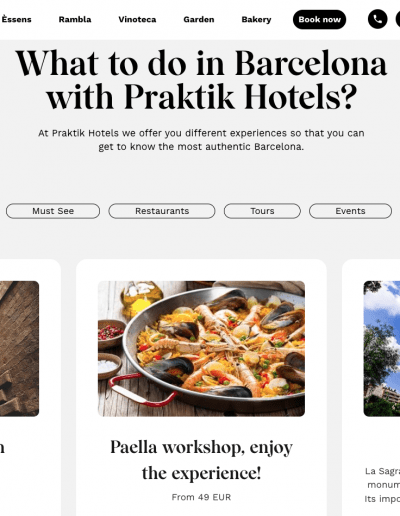Image resolution: width=400 pixels, height=516 pixels.
Task: Click the What to do in Barcelona heading
Action: coord(201,80)
